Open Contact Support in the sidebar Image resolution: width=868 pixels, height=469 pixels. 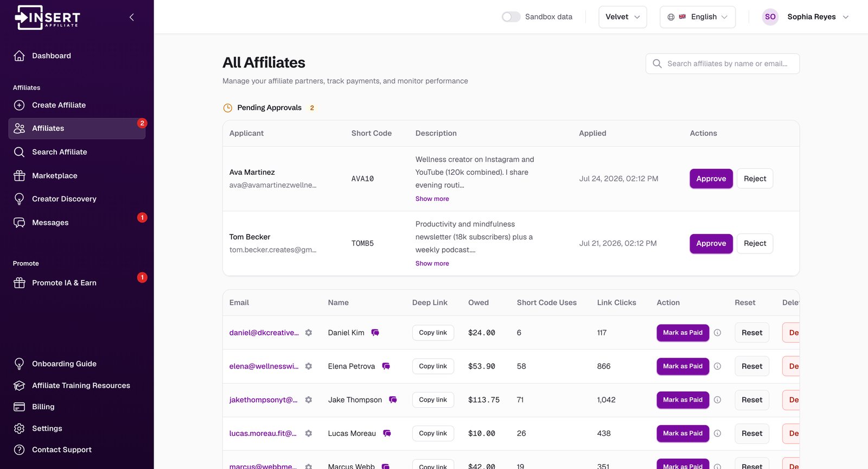[x=77, y=450]
